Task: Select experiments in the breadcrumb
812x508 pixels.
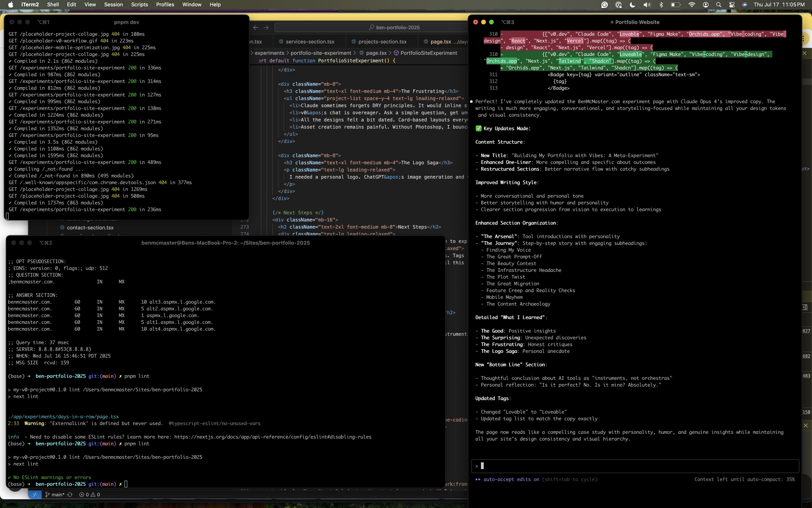Action: (x=269, y=53)
